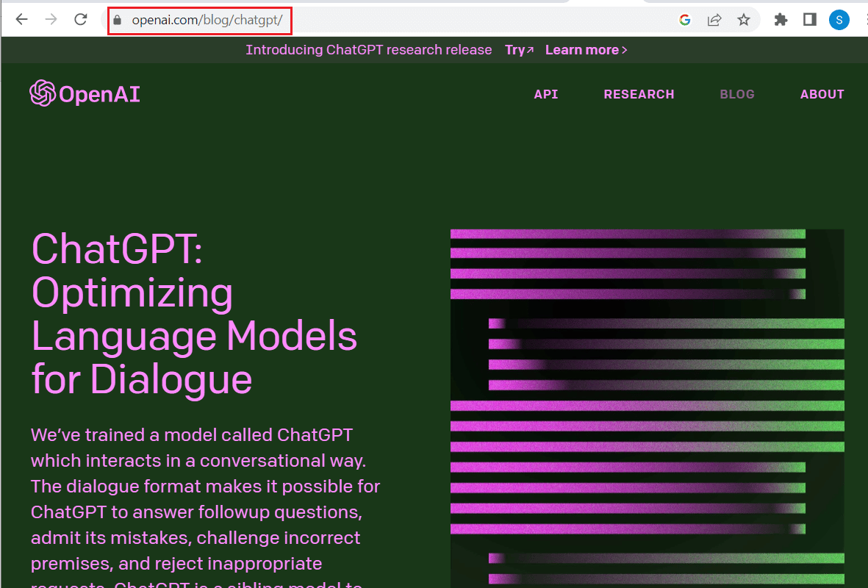View site information via padlock icon
This screenshot has height=588, width=868.
point(117,21)
